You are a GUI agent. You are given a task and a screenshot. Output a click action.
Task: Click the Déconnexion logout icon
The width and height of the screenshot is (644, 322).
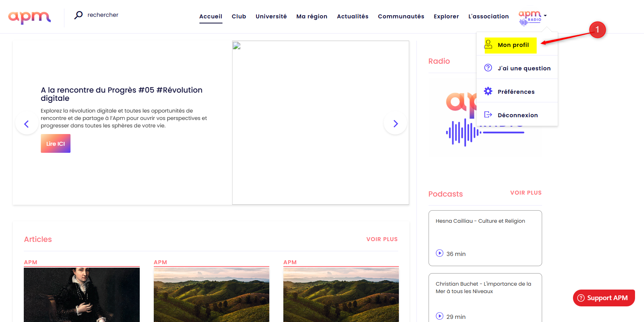coord(488,114)
